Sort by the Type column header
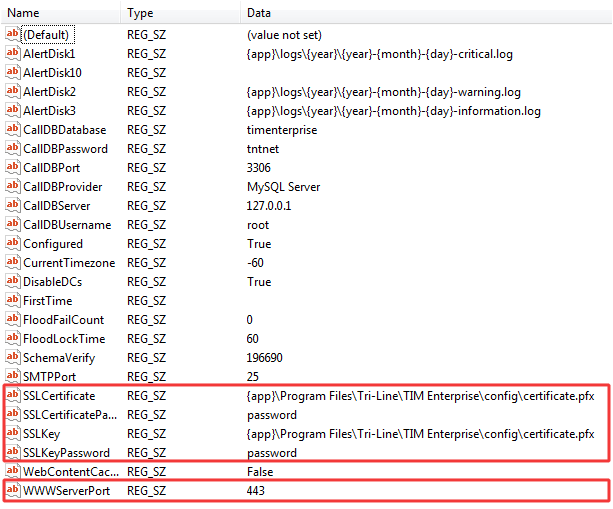Viewport: 613px width, 509px height. click(181, 13)
